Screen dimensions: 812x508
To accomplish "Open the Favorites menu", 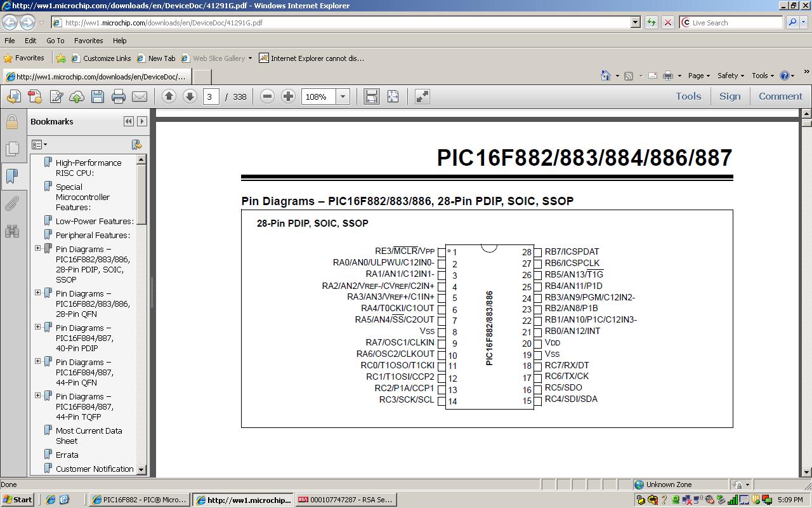I will tap(88, 41).
